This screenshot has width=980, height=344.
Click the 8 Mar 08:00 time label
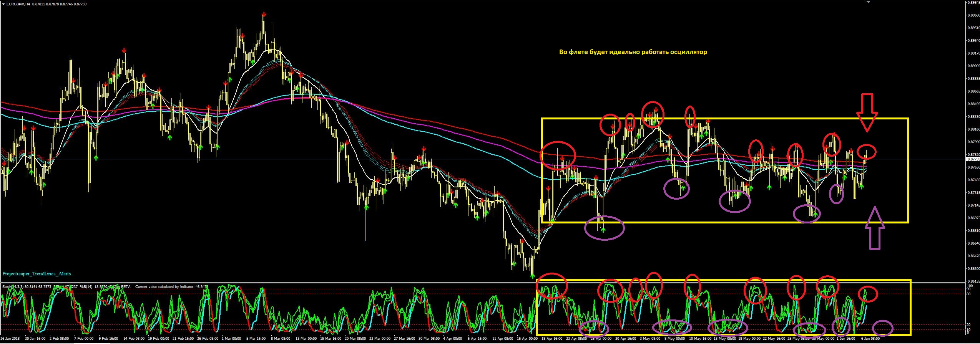[281, 339]
